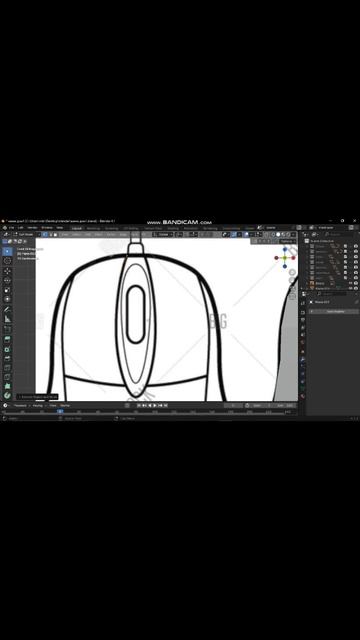
Task: Open the Keying menu in timeline
Action: tap(38, 405)
